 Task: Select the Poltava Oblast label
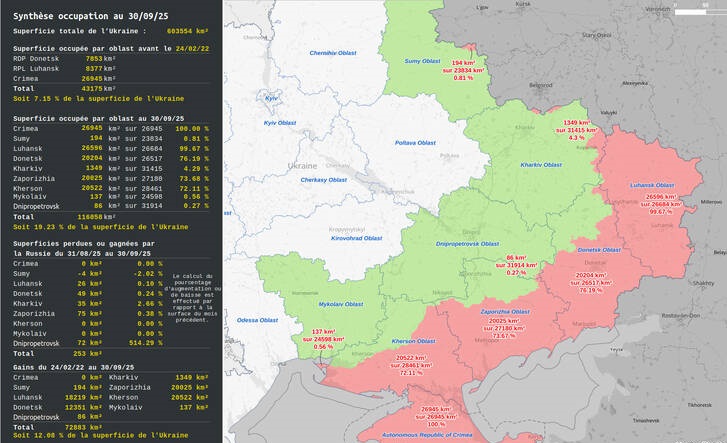(x=415, y=143)
